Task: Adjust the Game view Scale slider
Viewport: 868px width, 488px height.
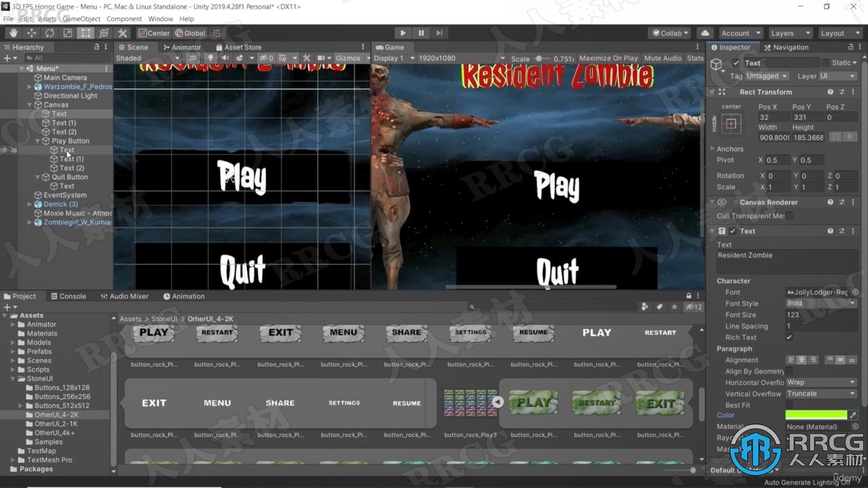Action: click(x=542, y=58)
